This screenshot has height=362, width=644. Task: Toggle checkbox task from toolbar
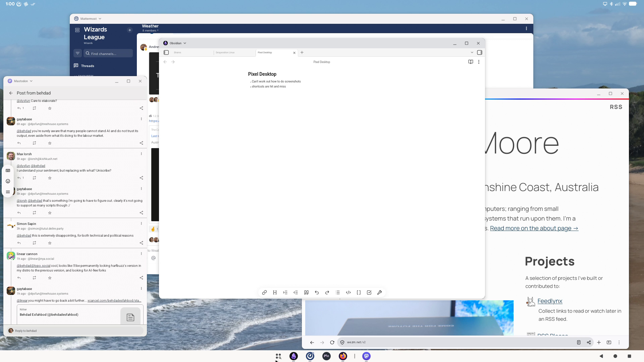coord(369,293)
